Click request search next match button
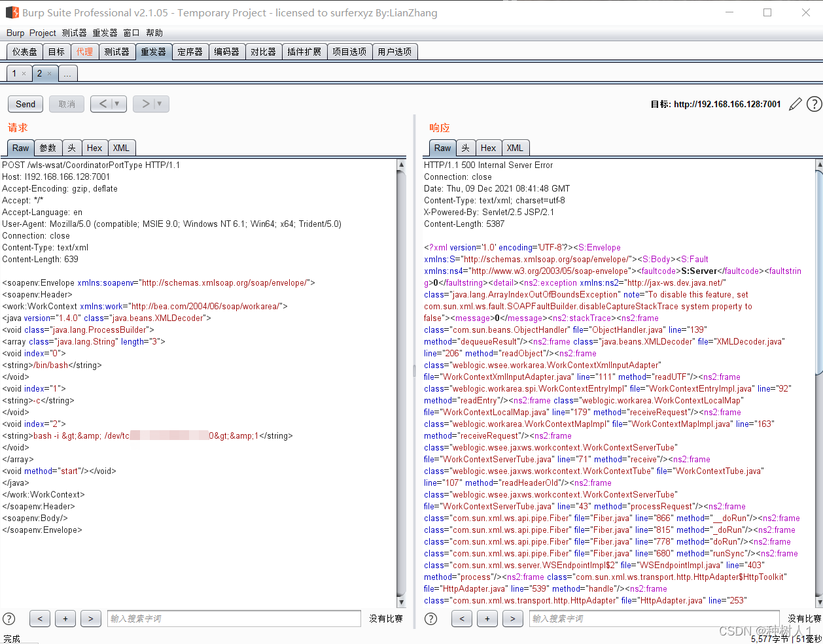The width and height of the screenshot is (823, 644). (x=90, y=619)
